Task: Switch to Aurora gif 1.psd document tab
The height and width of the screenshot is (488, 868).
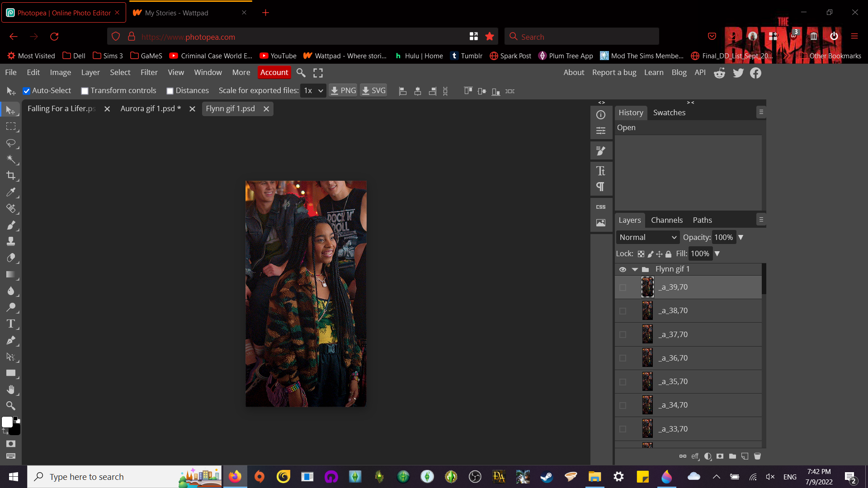Action: (151, 108)
